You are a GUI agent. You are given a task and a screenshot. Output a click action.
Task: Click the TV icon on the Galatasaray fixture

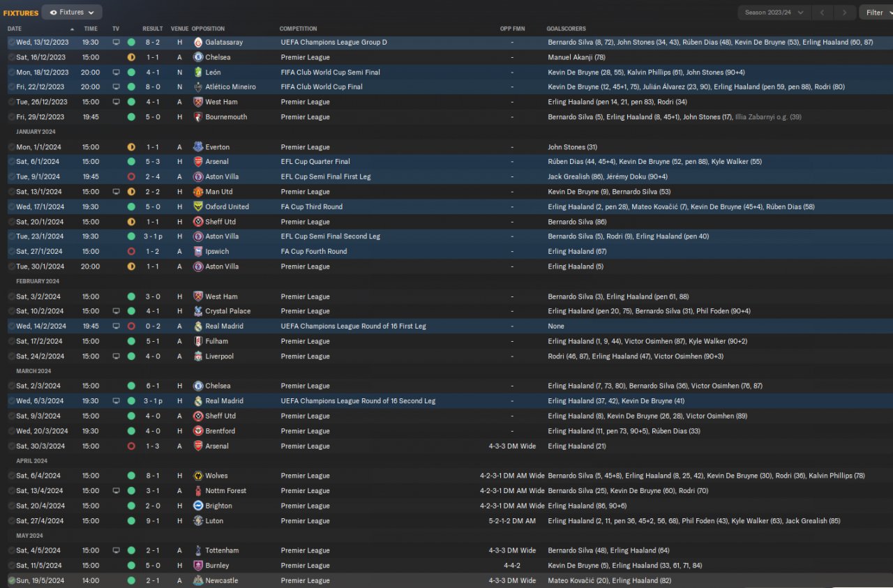tap(116, 43)
